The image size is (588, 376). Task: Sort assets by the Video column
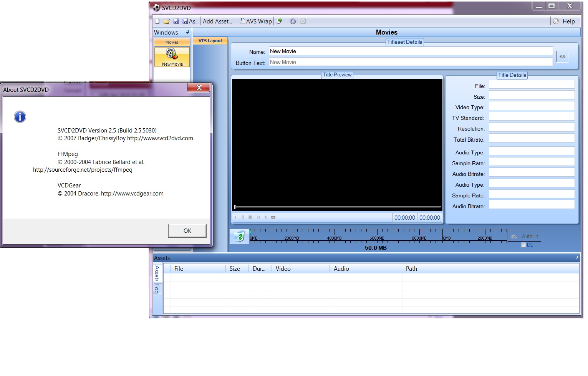point(301,269)
